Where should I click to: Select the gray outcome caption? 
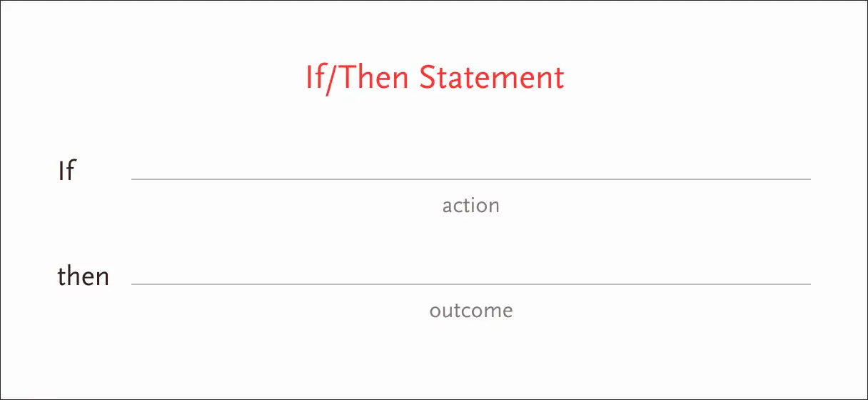(x=471, y=311)
